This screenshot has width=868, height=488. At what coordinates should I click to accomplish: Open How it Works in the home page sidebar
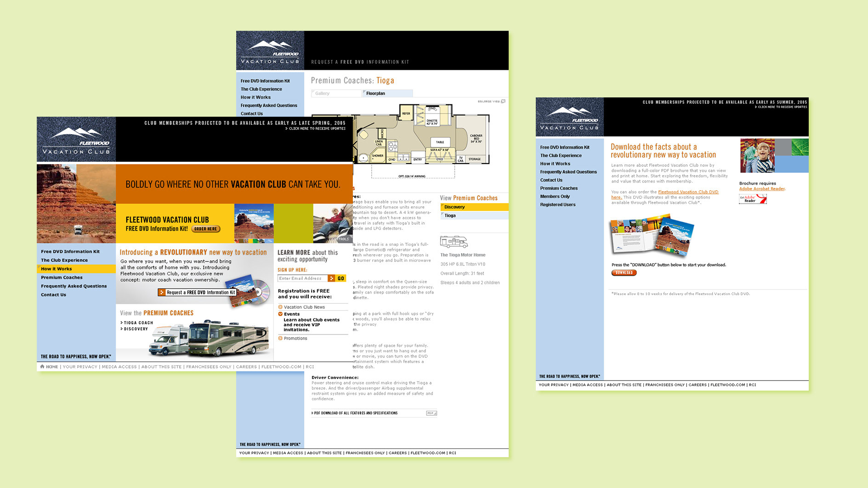tap(76, 269)
